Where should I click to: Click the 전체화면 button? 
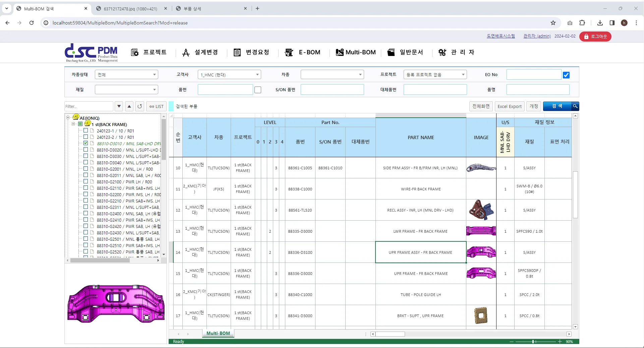coord(481,106)
